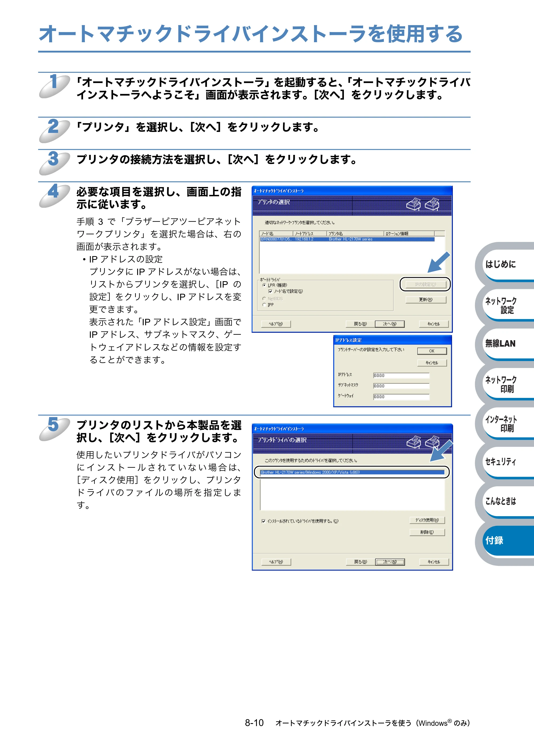Select the BRN00807701D5 printer row
The width and height of the screenshot is (534, 756).
coord(347,239)
